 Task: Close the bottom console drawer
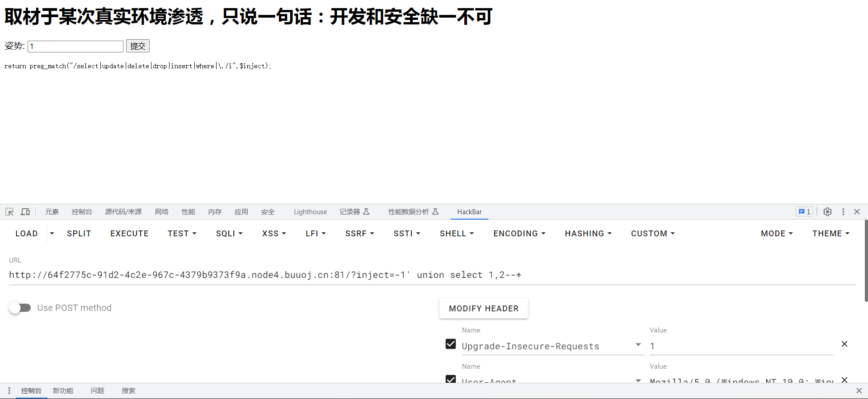click(x=859, y=390)
